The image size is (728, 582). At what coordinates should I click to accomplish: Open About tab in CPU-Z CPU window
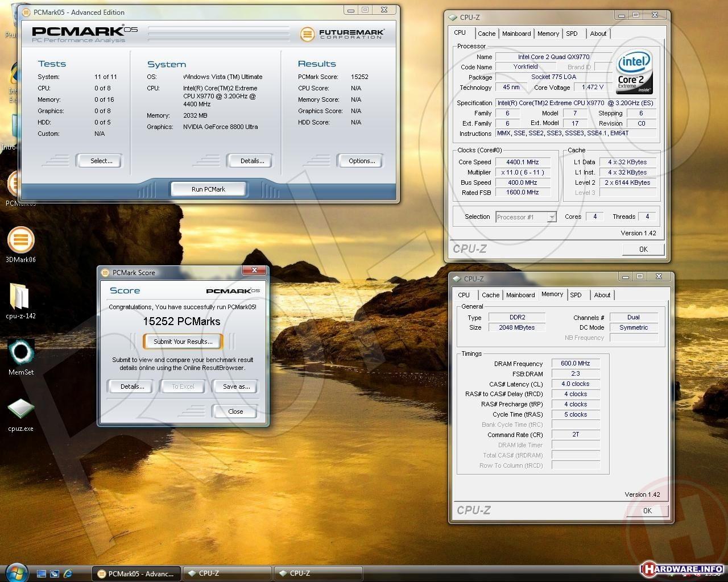pyautogui.click(x=598, y=34)
